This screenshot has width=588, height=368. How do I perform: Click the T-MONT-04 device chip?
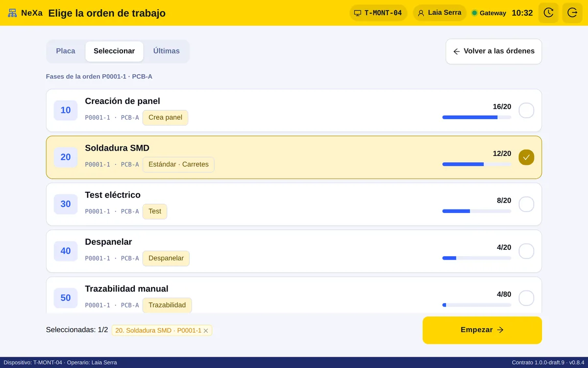pos(378,13)
